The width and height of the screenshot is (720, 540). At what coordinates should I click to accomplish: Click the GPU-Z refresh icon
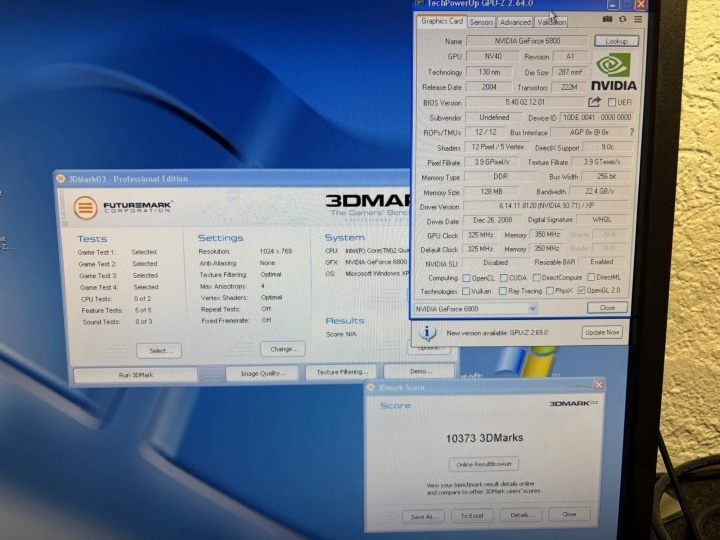click(x=623, y=19)
